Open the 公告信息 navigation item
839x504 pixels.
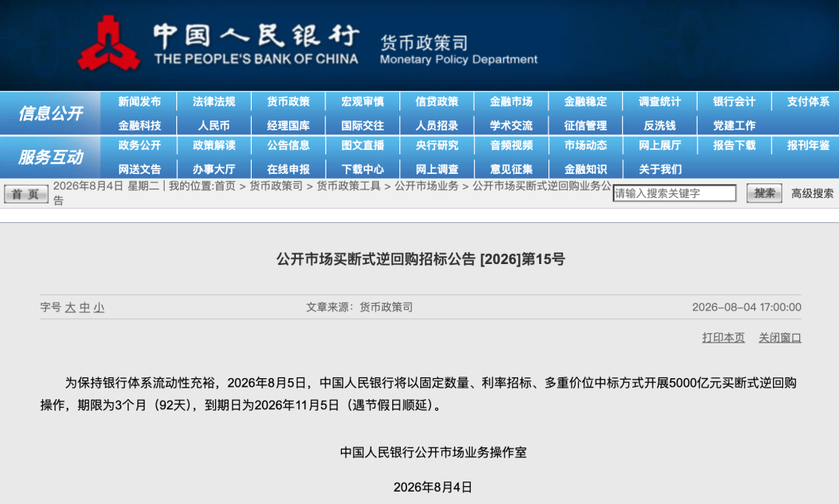point(288,145)
